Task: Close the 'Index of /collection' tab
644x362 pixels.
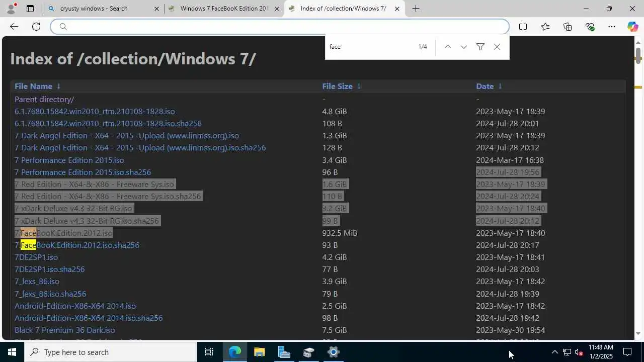Action: [397, 9]
